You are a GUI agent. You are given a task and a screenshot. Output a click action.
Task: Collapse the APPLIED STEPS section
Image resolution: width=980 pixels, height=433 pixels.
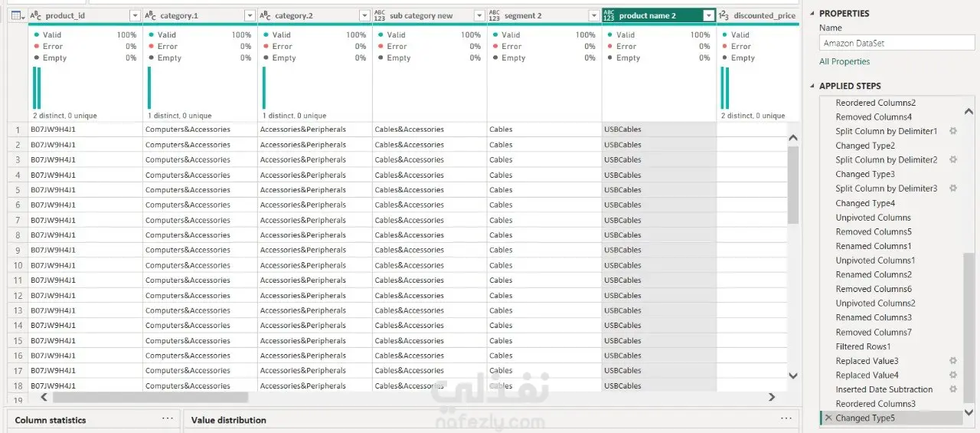pos(812,86)
